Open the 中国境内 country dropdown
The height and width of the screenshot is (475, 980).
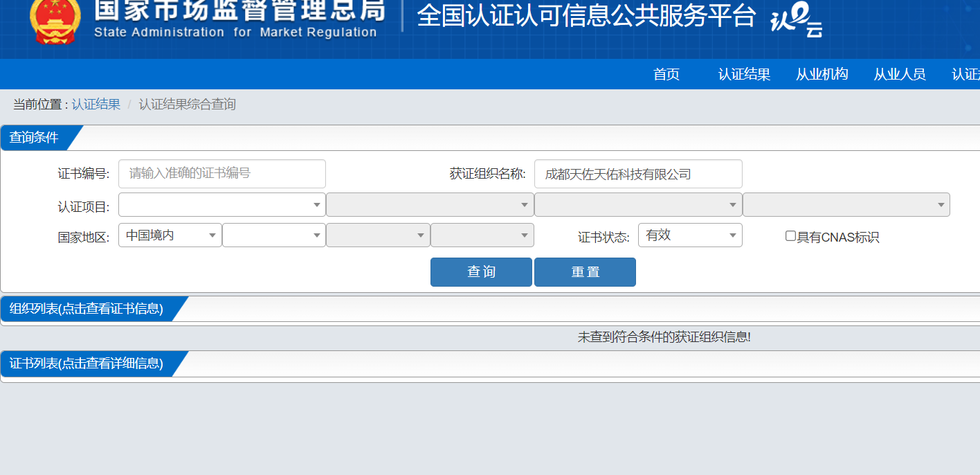(x=170, y=235)
